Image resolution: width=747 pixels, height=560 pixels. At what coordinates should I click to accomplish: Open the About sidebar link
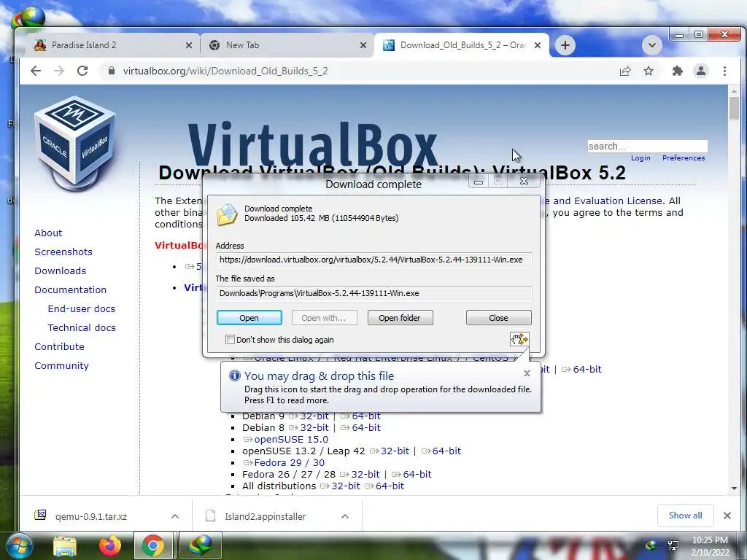pos(48,233)
